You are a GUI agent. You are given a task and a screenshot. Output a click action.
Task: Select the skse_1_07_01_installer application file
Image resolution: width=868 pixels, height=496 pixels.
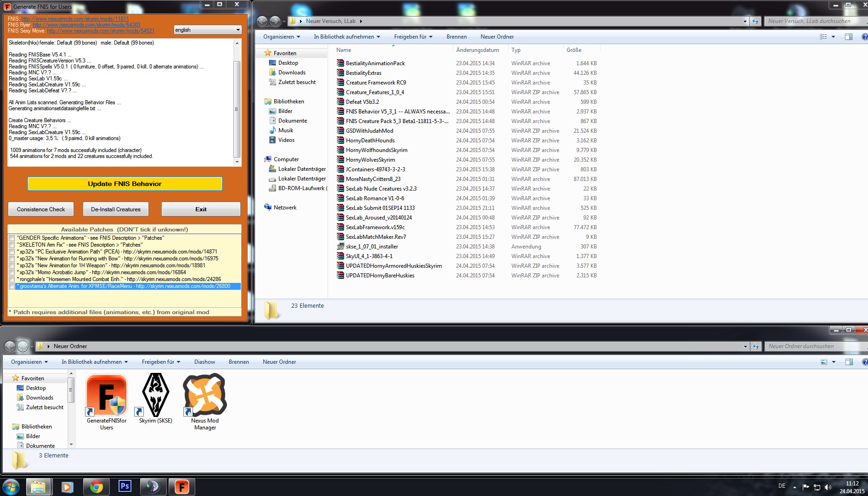pos(372,247)
